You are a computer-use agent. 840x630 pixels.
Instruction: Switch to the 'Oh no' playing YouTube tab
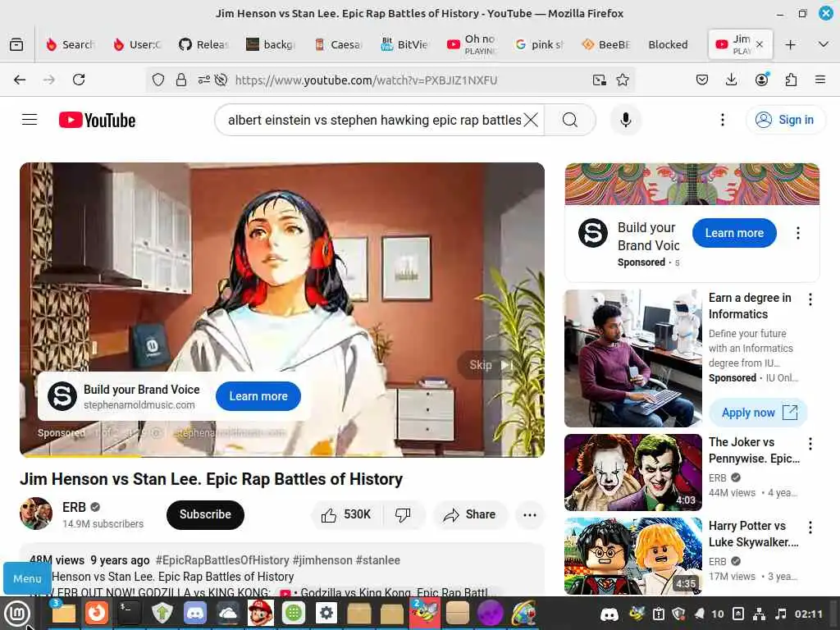[x=472, y=44]
